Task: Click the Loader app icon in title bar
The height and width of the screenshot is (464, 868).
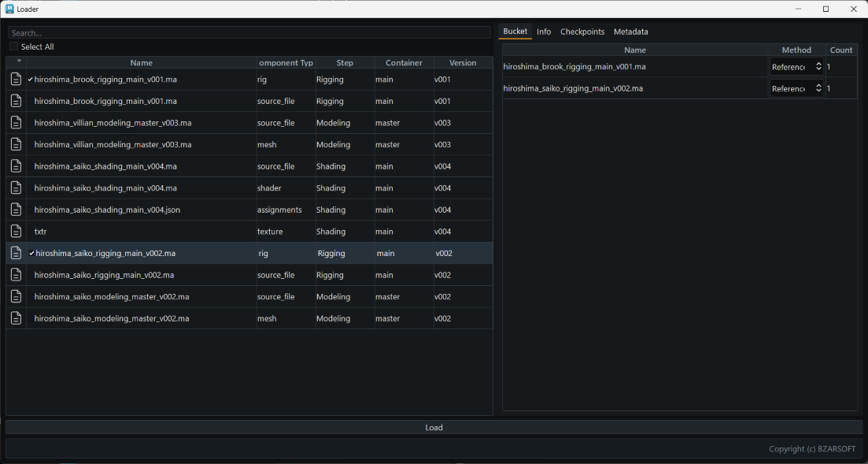Action: pyautogui.click(x=9, y=9)
